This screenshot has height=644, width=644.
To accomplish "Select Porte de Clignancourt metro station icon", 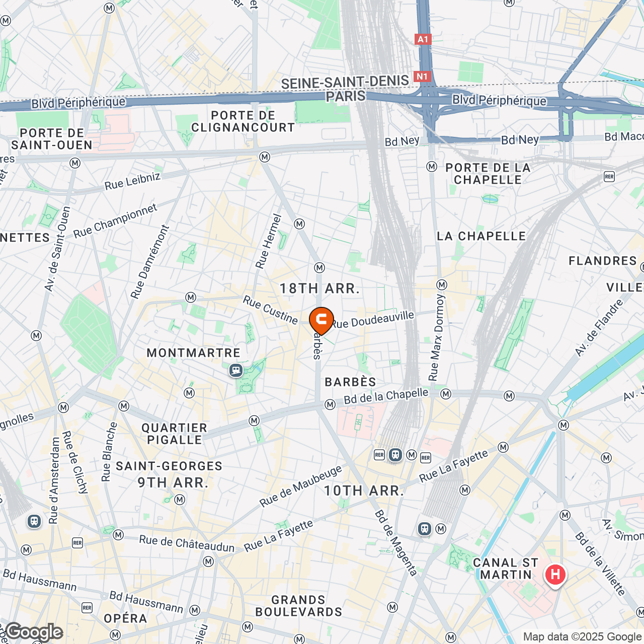I will (x=265, y=157).
